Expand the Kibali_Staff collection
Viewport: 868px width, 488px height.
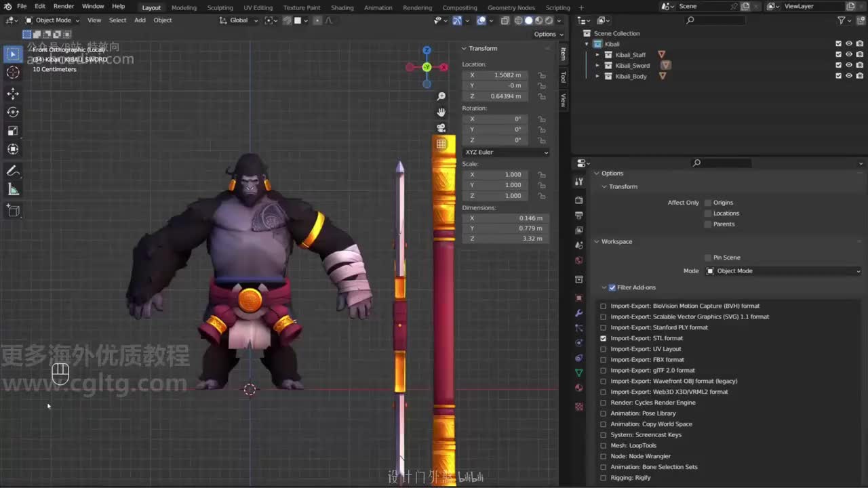tap(597, 55)
